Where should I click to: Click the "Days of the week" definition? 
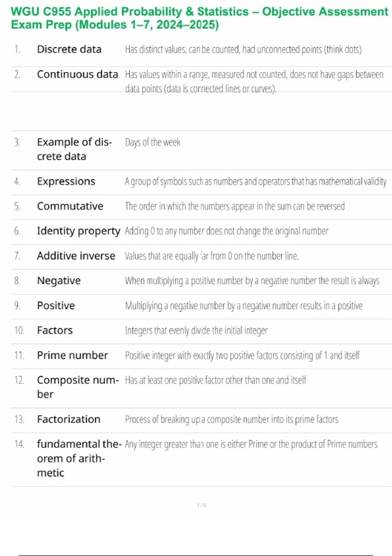[x=153, y=142]
